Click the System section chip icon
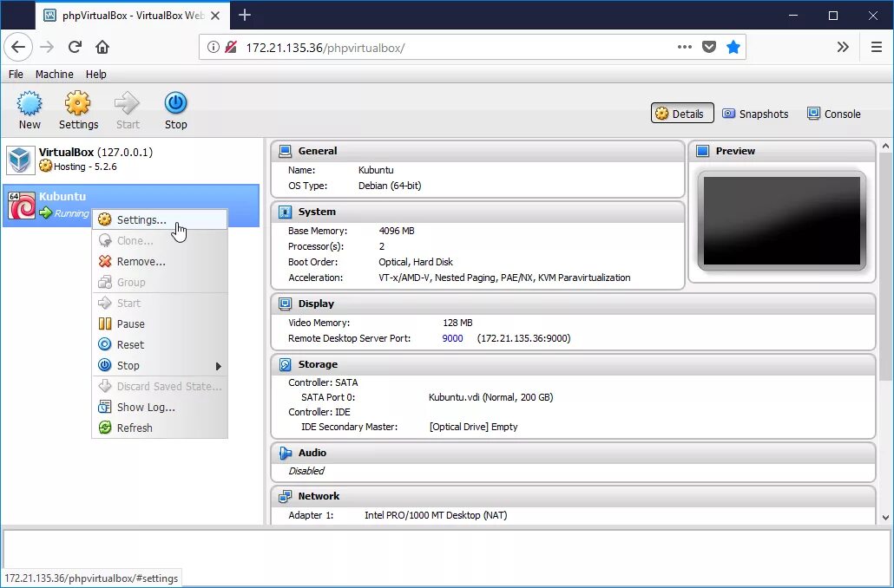Image resolution: width=894 pixels, height=588 pixels. click(x=285, y=212)
